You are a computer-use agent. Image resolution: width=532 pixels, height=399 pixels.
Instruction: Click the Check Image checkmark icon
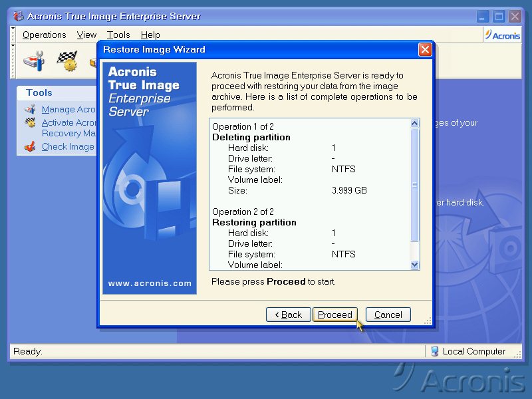coord(30,146)
